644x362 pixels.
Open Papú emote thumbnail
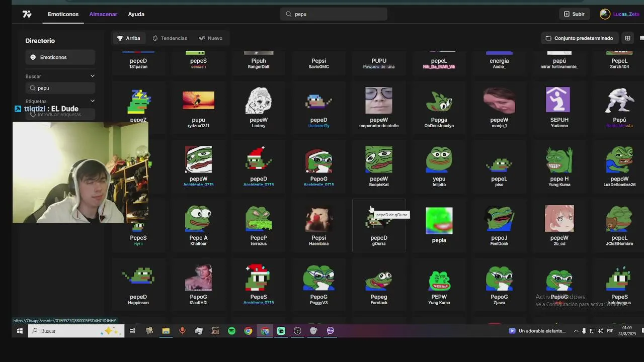pos(619,100)
